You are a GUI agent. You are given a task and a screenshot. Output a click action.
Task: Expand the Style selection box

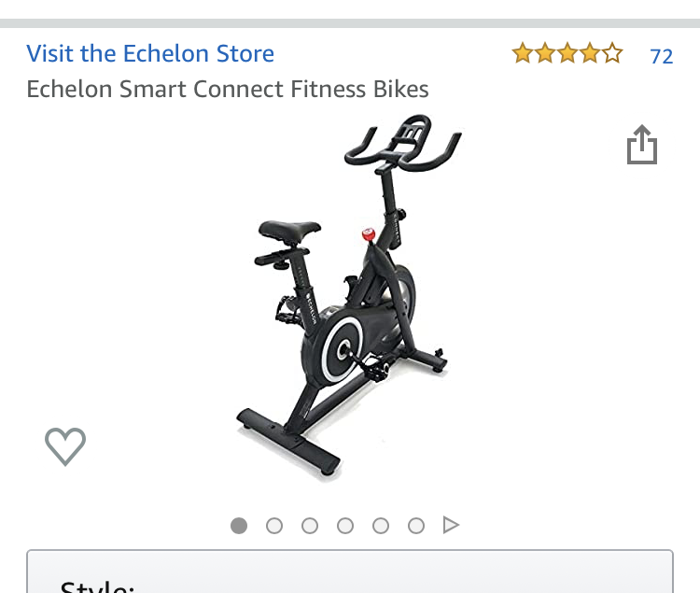tap(350, 572)
